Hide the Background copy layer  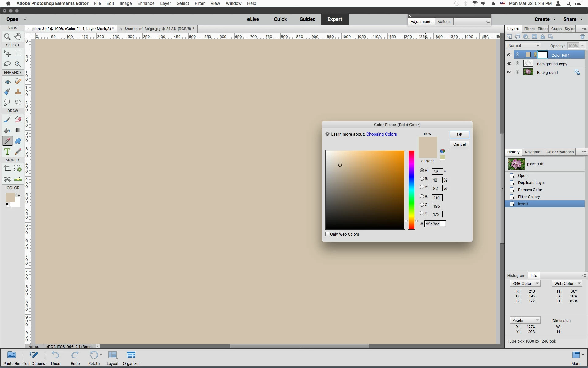(509, 63)
